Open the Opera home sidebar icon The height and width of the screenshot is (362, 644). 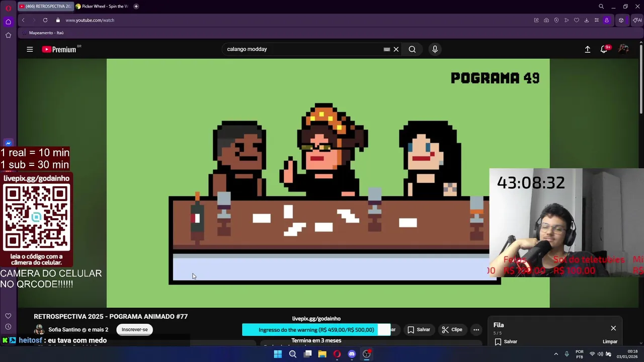(8, 22)
